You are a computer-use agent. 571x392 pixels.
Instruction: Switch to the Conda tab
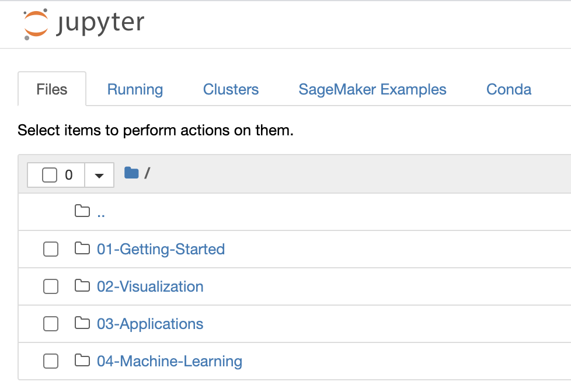pos(508,89)
